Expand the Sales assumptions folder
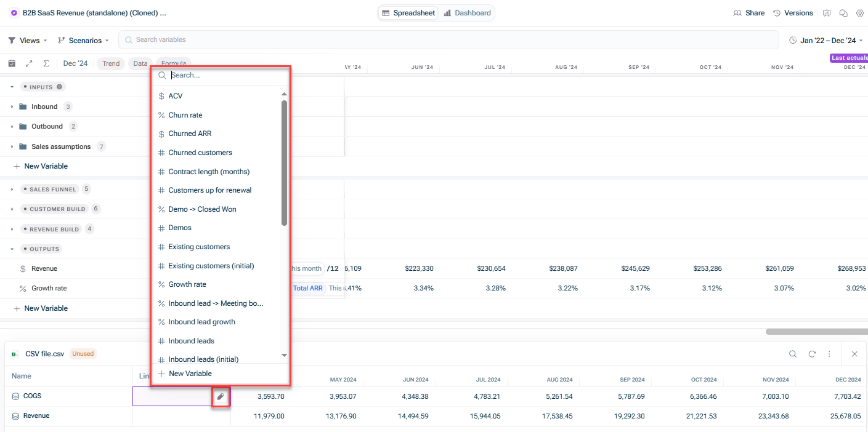Image resolution: width=868 pixels, height=432 pixels. (x=12, y=146)
